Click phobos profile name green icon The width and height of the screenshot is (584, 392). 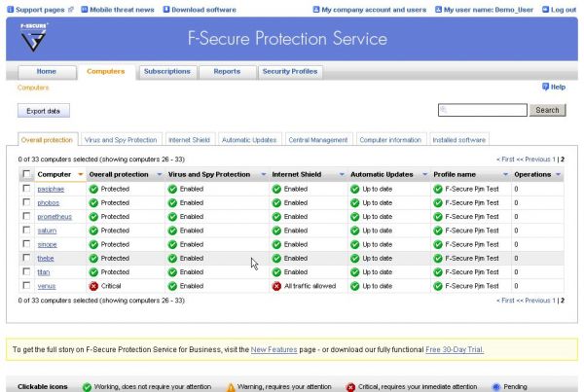click(x=438, y=203)
